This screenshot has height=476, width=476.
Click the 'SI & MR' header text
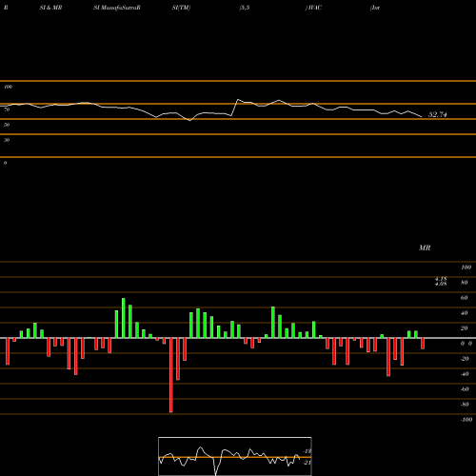pyautogui.click(x=50, y=8)
